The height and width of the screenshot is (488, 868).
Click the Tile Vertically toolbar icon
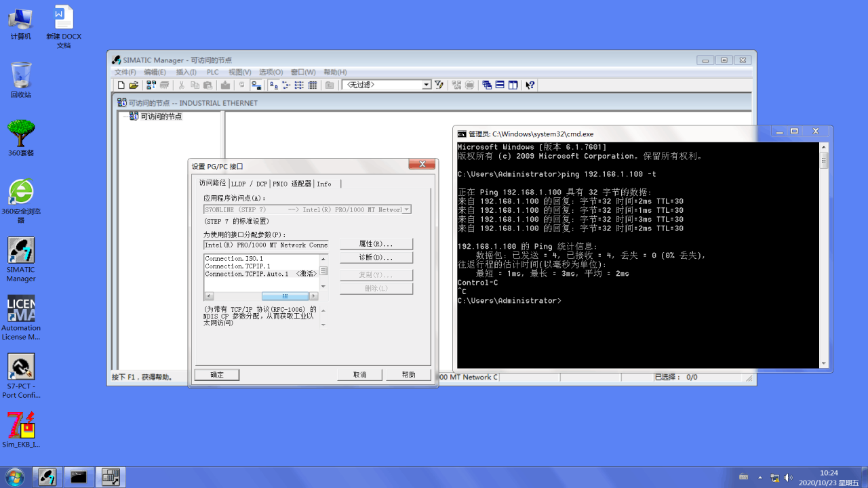tap(513, 85)
